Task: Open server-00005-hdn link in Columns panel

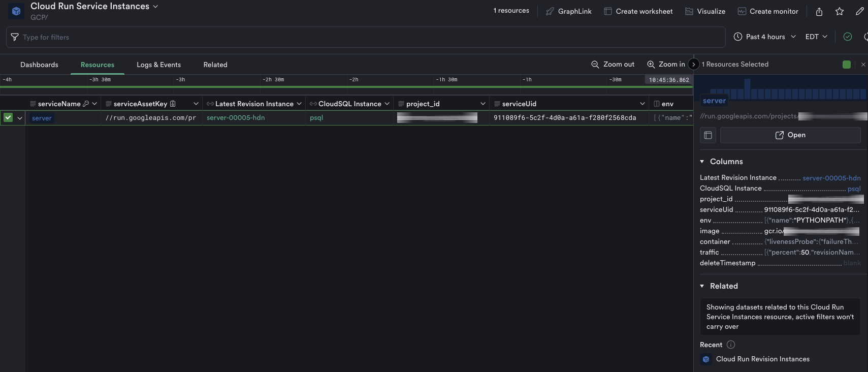Action: [x=831, y=178]
